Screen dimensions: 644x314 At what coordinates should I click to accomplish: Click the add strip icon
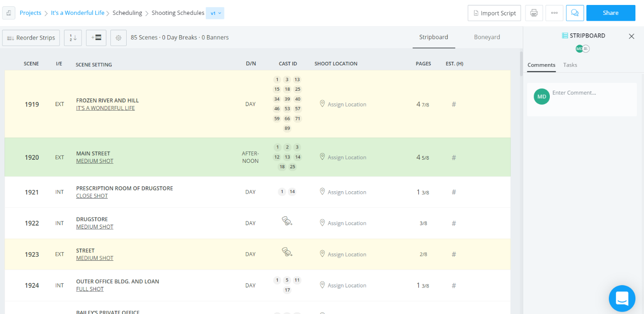click(96, 38)
